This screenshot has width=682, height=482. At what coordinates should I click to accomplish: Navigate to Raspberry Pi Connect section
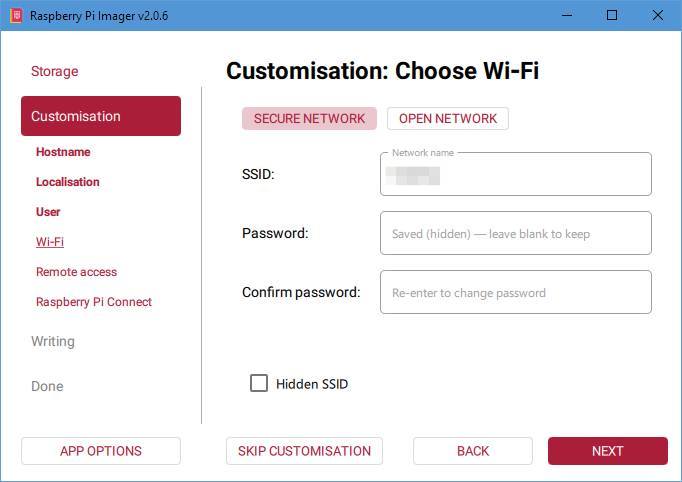94,302
